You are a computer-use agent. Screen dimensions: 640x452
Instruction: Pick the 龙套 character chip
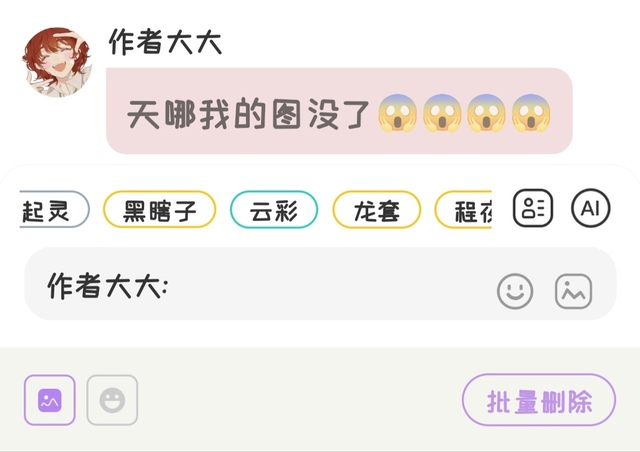click(376, 209)
